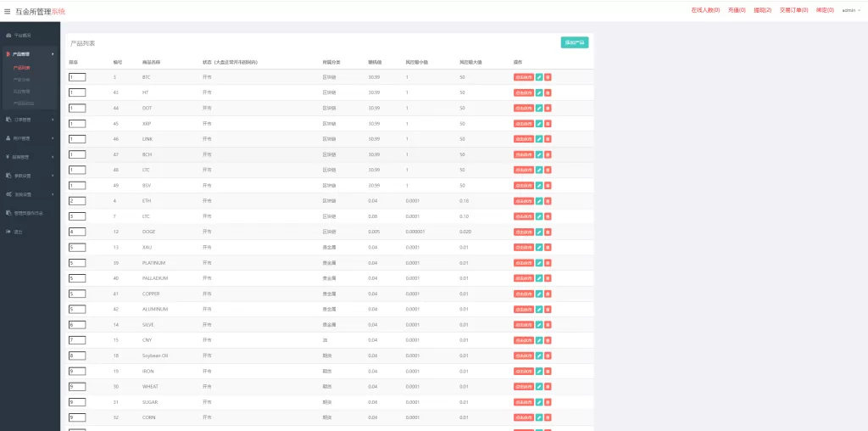868x431 pixels.
Task: Collapse the 产品管理 sidebar menu
Action: [30, 53]
